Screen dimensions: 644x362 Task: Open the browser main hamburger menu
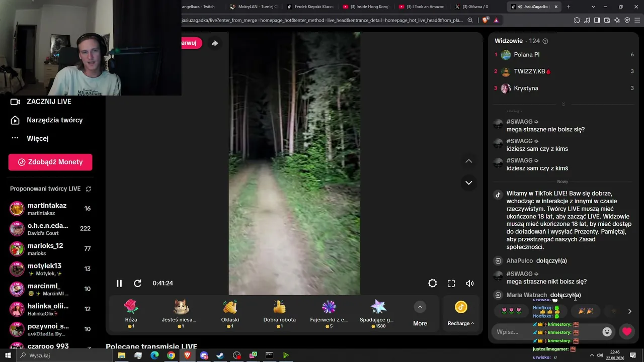tap(637, 20)
